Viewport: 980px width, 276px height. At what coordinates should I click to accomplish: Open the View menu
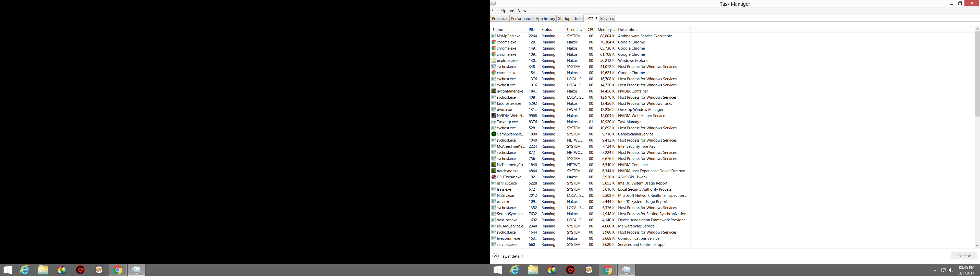tap(522, 11)
